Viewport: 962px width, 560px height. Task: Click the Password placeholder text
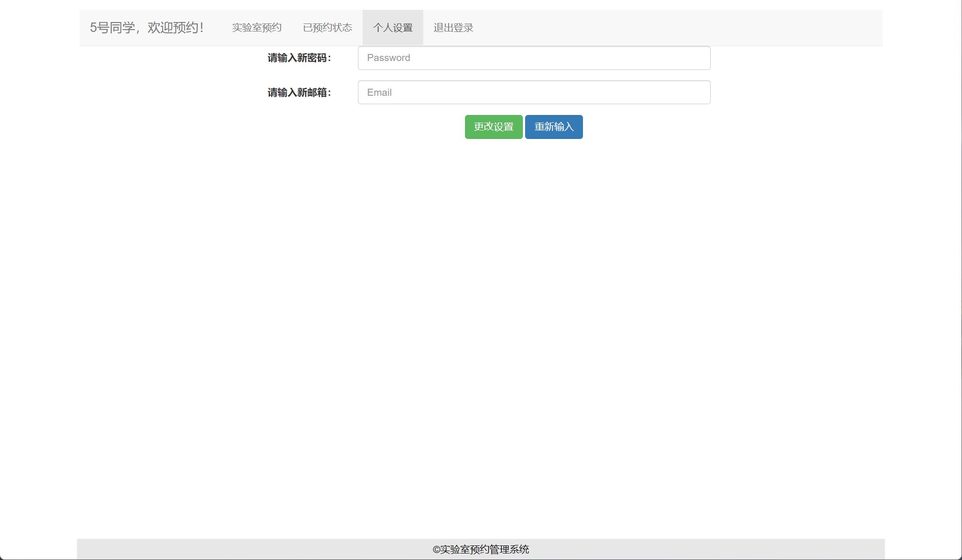388,58
